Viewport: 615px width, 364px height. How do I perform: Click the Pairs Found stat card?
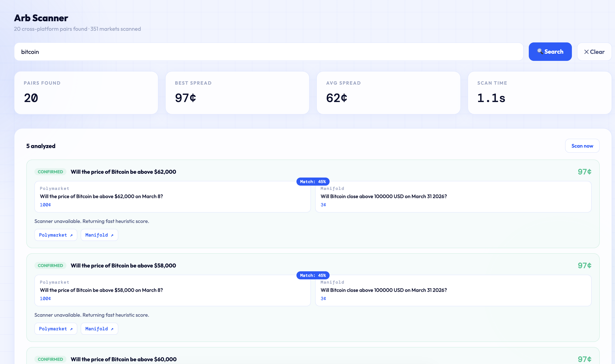[x=86, y=93]
